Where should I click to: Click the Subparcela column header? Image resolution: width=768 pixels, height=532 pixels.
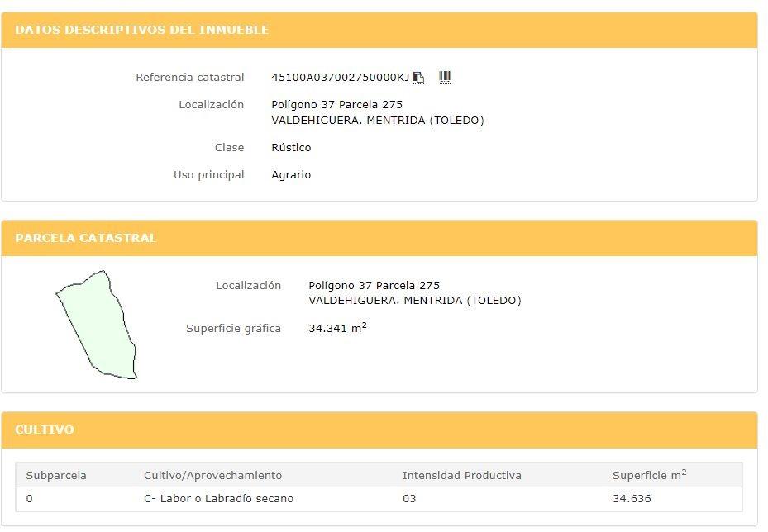[56, 475]
